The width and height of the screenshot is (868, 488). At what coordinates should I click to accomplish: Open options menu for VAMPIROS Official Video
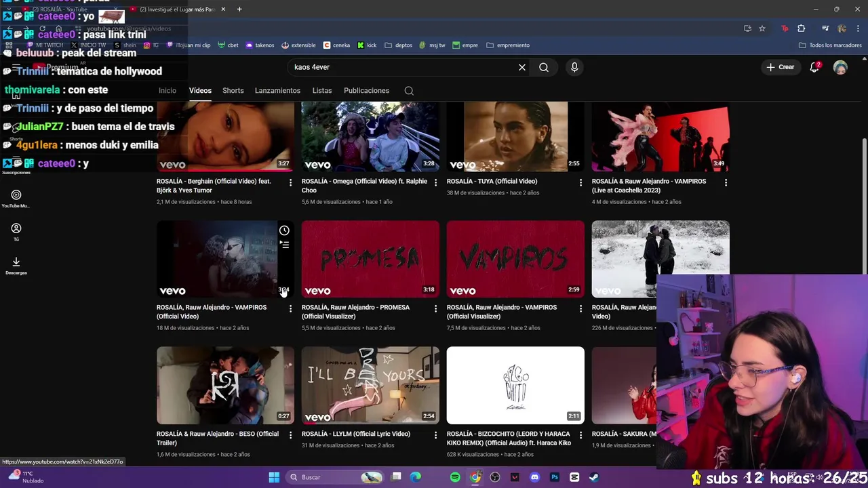290,308
